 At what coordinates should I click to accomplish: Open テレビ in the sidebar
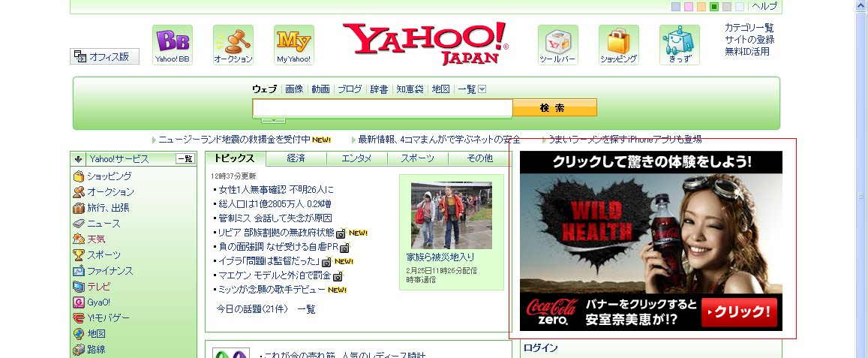click(92, 287)
